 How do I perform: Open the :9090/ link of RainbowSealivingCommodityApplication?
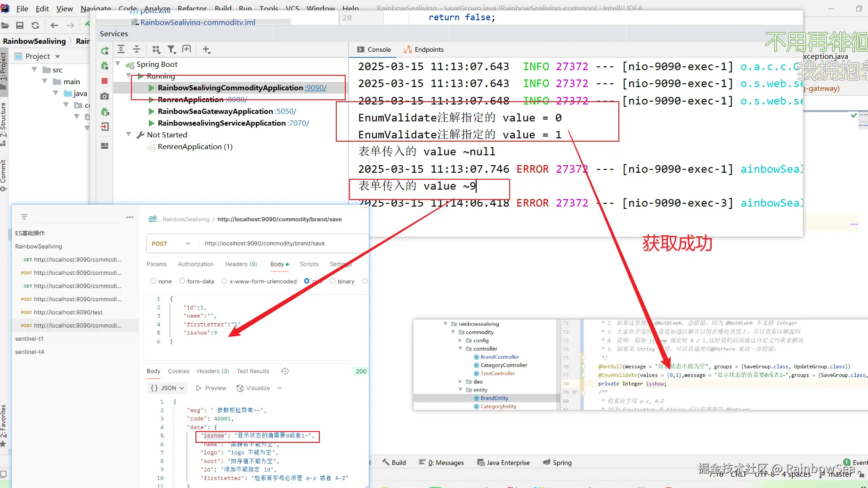coord(316,88)
